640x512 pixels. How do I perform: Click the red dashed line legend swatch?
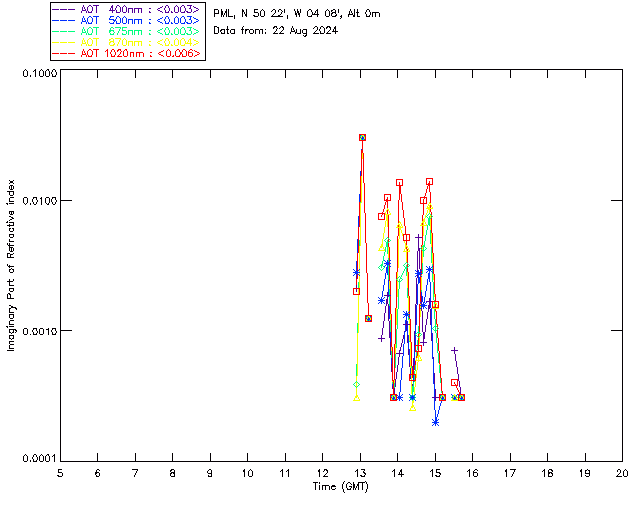(x=64, y=53)
